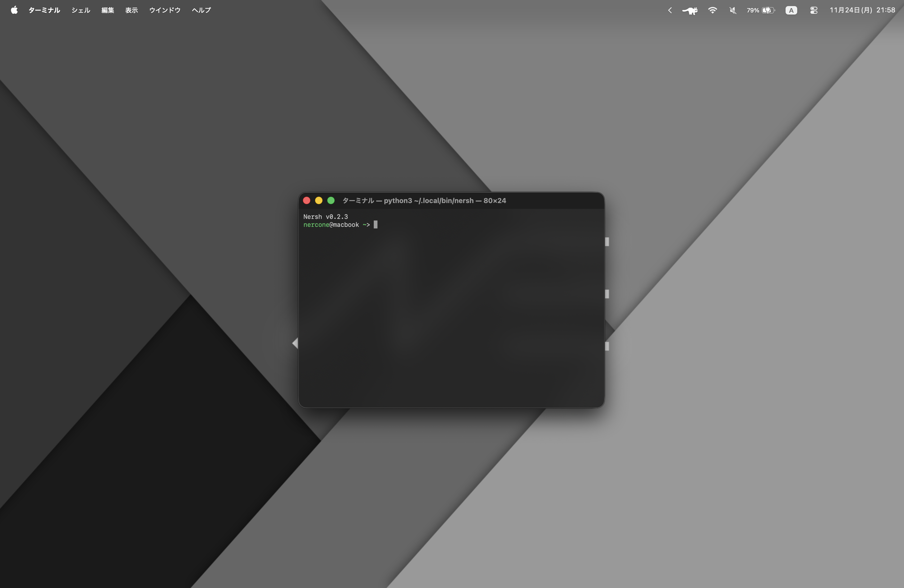The width and height of the screenshot is (904, 588).
Task: Open the 編集 menu
Action: [x=108, y=10]
